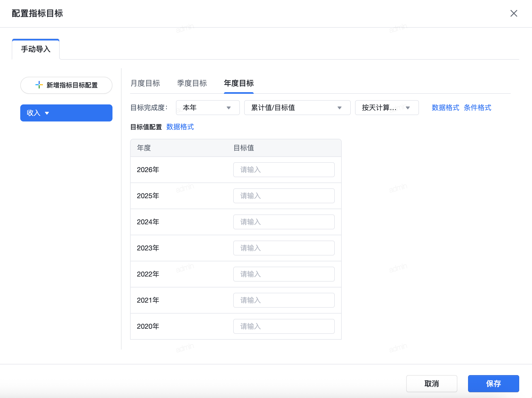Switch to the 手动导入 tab
Screen dimensions: 532x398
(36, 49)
